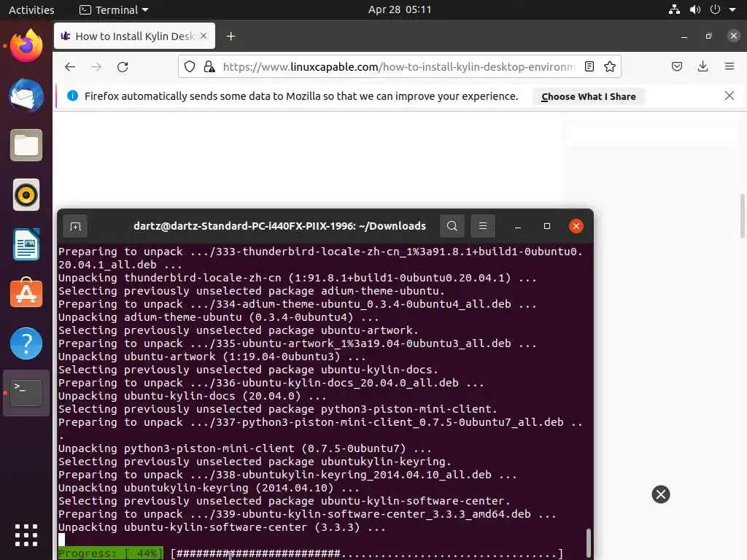Click the web page scrollbar
747x560 pixels.
coord(742,216)
